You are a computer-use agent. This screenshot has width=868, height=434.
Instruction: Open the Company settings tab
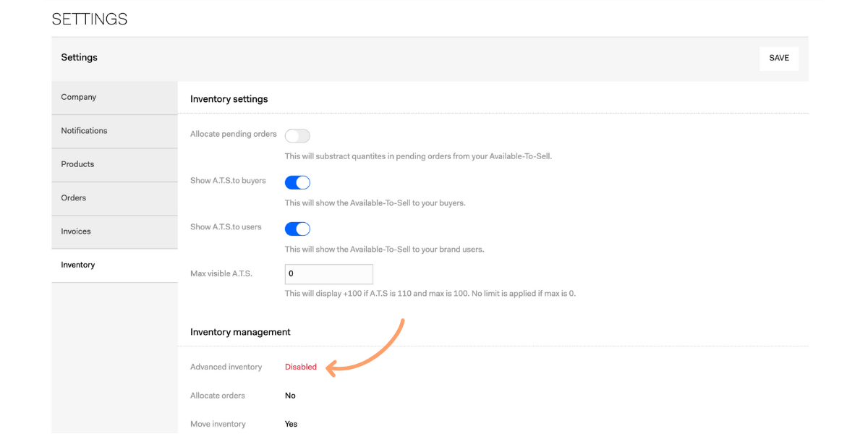(x=114, y=98)
